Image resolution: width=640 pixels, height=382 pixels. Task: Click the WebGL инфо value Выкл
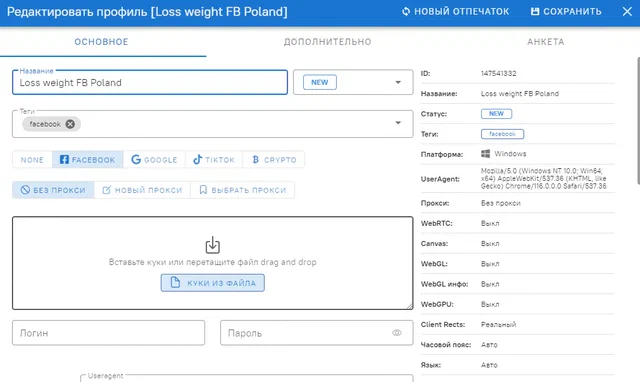(x=490, y=284)
